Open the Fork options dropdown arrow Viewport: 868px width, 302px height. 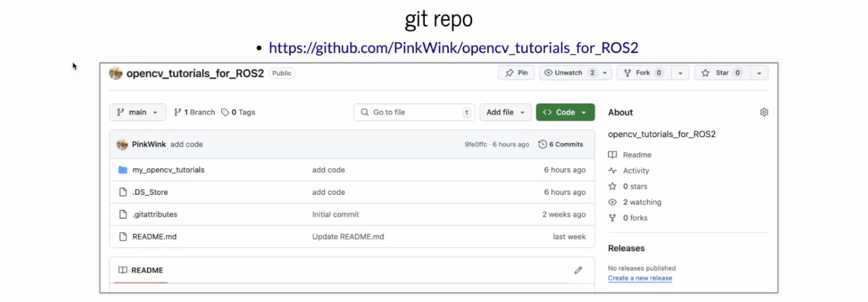click(680, 73)
